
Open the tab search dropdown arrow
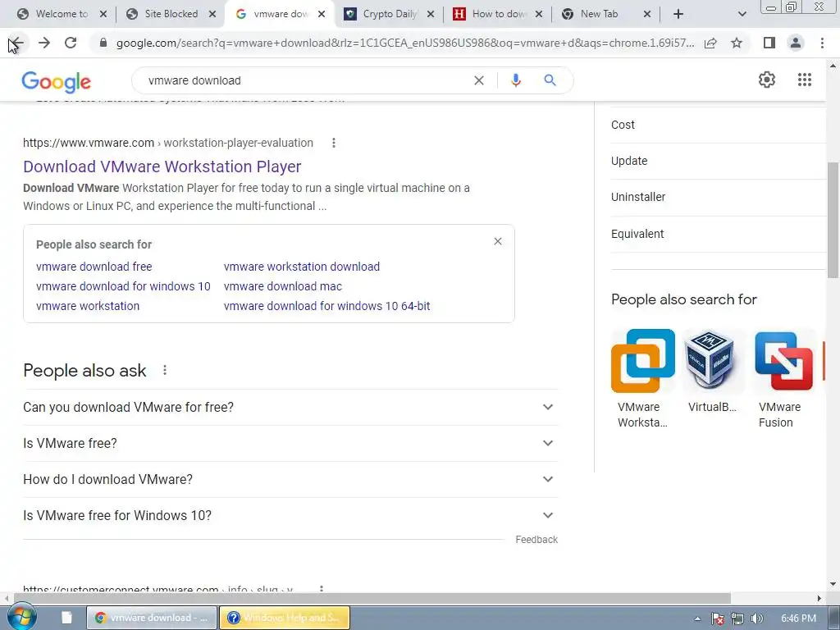point(742,14)
